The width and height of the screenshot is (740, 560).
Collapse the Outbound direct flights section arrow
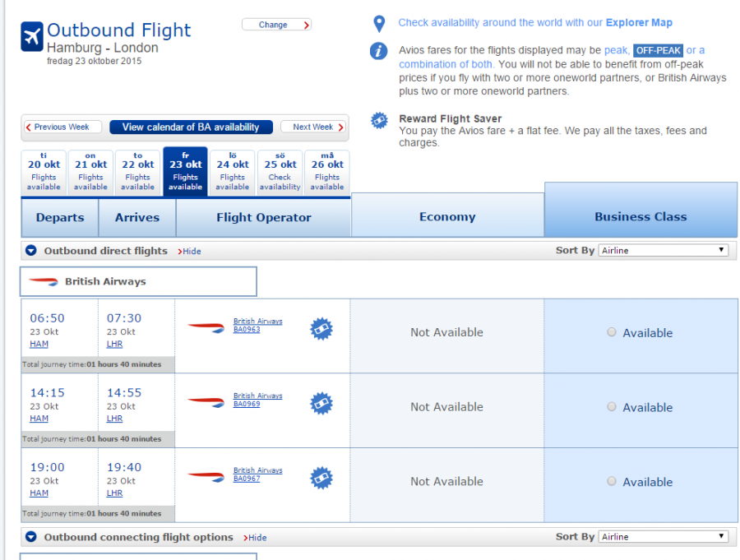[30, 251]
